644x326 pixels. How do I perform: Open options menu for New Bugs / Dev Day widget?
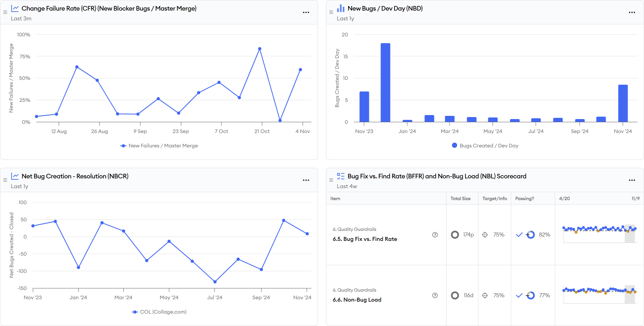pyautogui.click(x=632, y=12)
